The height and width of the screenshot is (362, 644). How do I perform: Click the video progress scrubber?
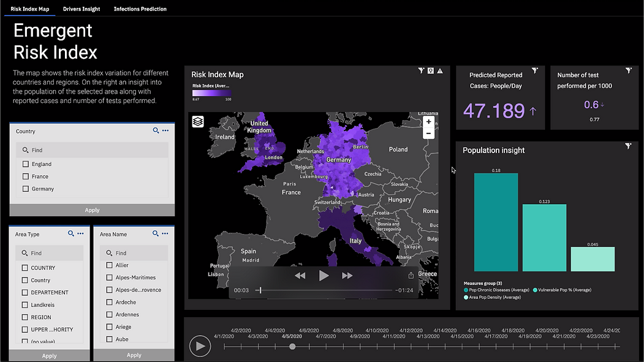(260, 290)
